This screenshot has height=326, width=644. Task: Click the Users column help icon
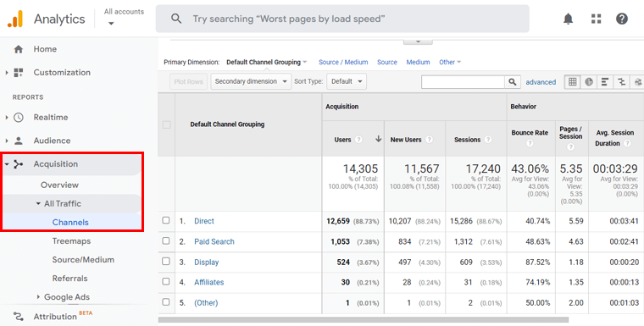click(358, 140)
